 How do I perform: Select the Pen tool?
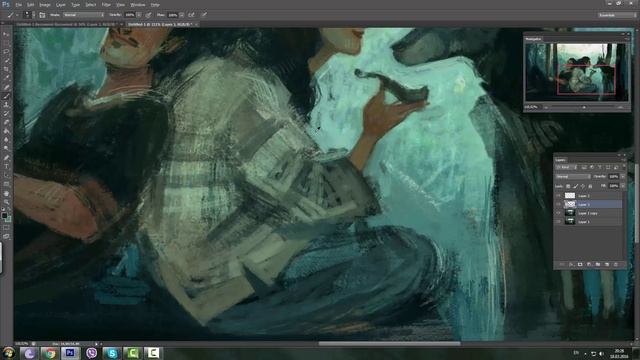point(6,158)
